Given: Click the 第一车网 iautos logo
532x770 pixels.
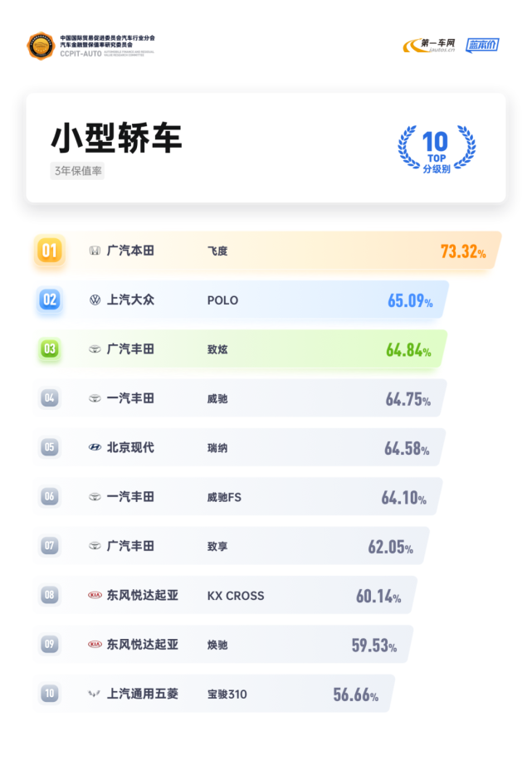Looking at the screenshot, I should point(429,45).
